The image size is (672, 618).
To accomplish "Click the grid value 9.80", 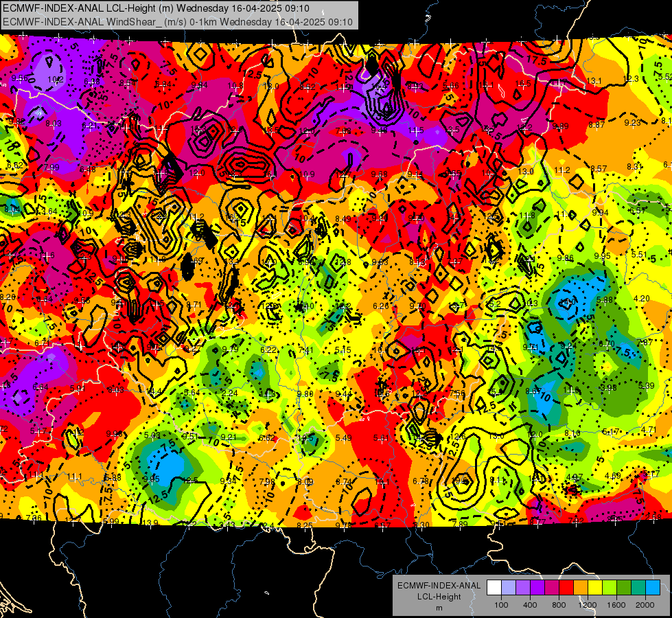I will (305, 394).
